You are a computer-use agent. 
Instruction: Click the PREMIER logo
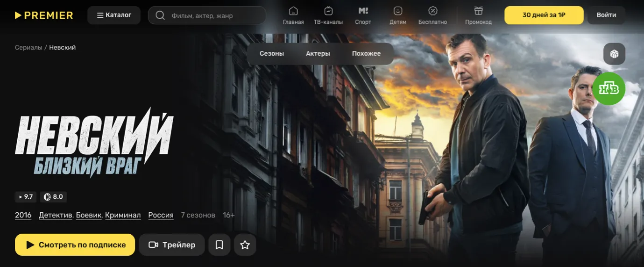(43, 15)
